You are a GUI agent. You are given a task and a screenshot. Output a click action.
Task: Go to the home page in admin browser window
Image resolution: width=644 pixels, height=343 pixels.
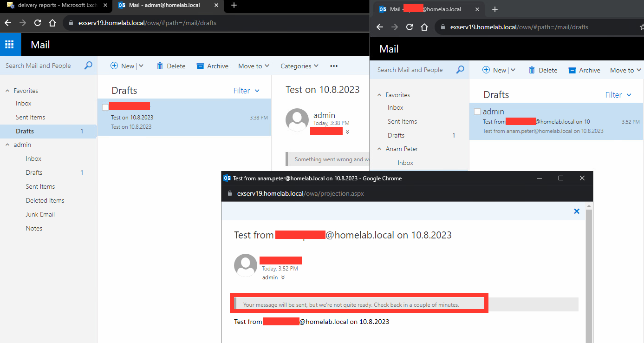(52, 23)
